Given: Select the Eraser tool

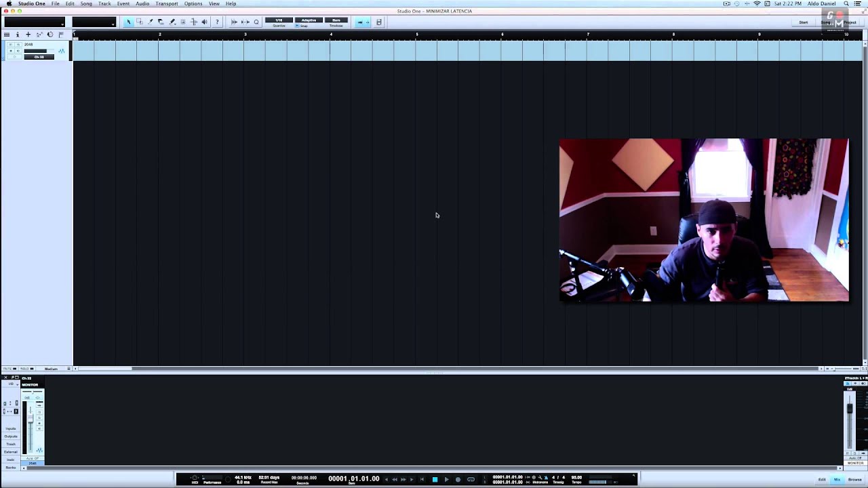Looking at the screenshot, I should pyautogui.click(x=161, y=22).
